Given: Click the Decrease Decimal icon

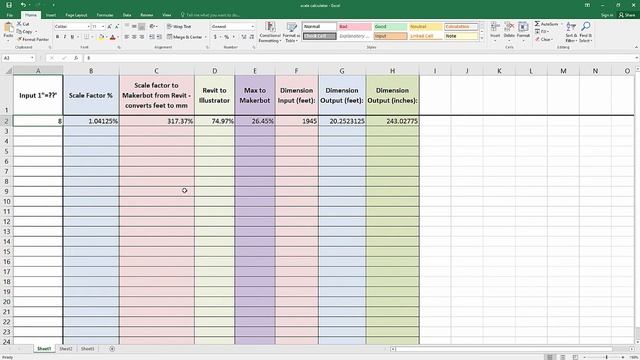Looking at the screenshot, I should tap(251, 37).
